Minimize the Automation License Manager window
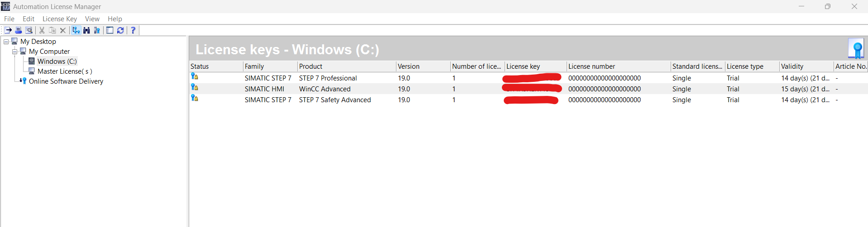The height and width of the screenshot is (227, 868). pyautogui.click(x=801, y=6)
